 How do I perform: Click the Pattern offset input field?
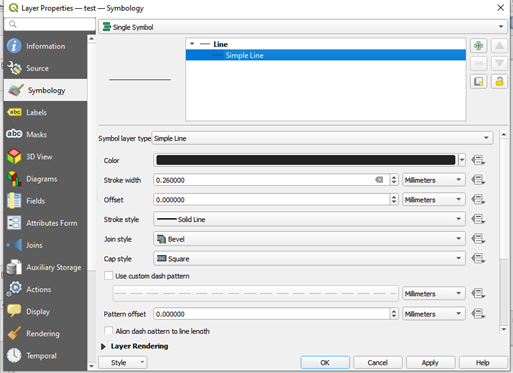coord(271,314)
